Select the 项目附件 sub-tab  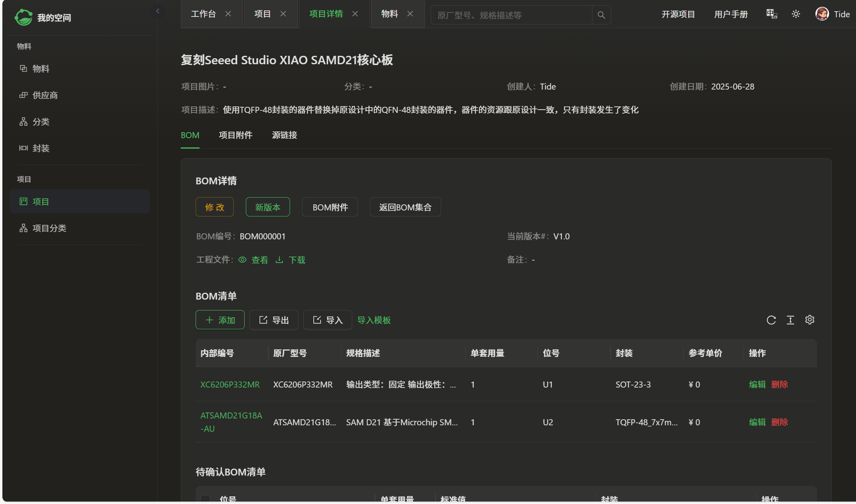[x=235, y=135]
